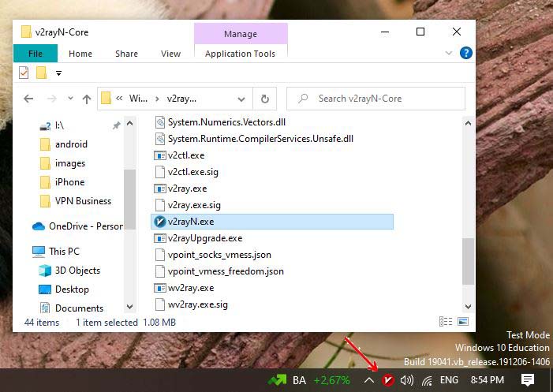Collapse the ribbon chevron
This screenshot has width=553, height=392.
tap(449, 53)
